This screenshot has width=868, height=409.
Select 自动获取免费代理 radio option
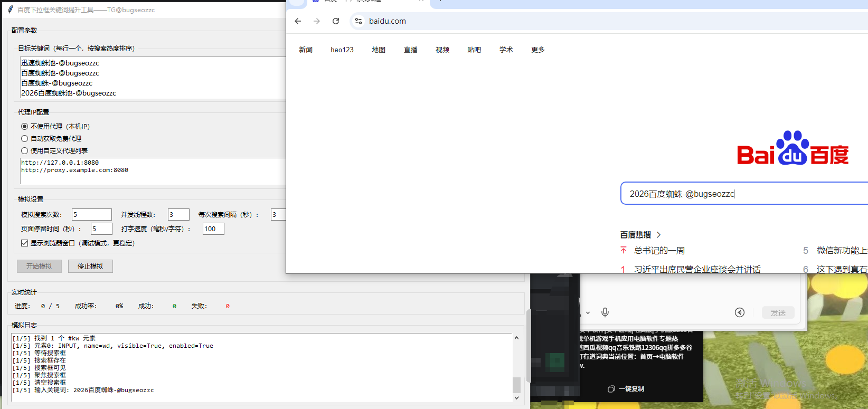pos(24,139)
